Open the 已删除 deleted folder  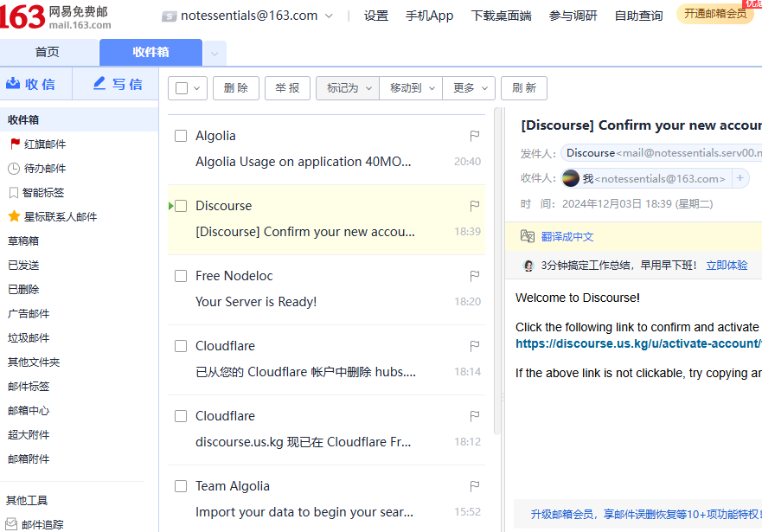coord(23,290)
